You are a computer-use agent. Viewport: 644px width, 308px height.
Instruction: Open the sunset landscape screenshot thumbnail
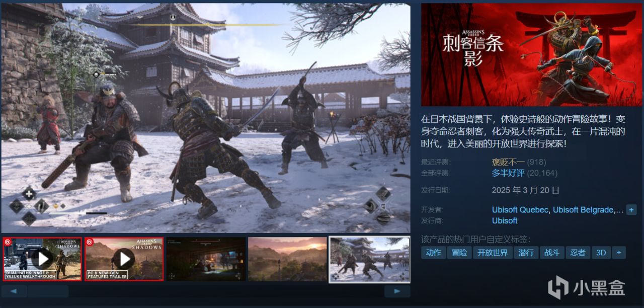[287, 259]
